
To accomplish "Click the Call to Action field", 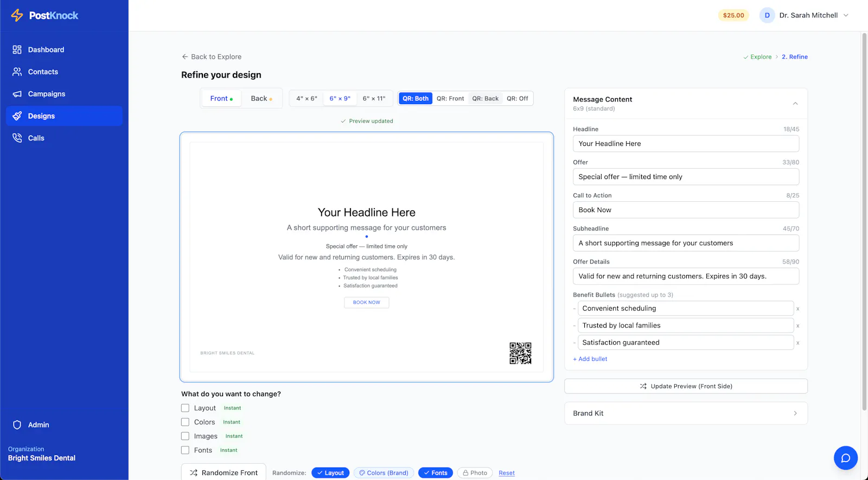I will [686, 210].
